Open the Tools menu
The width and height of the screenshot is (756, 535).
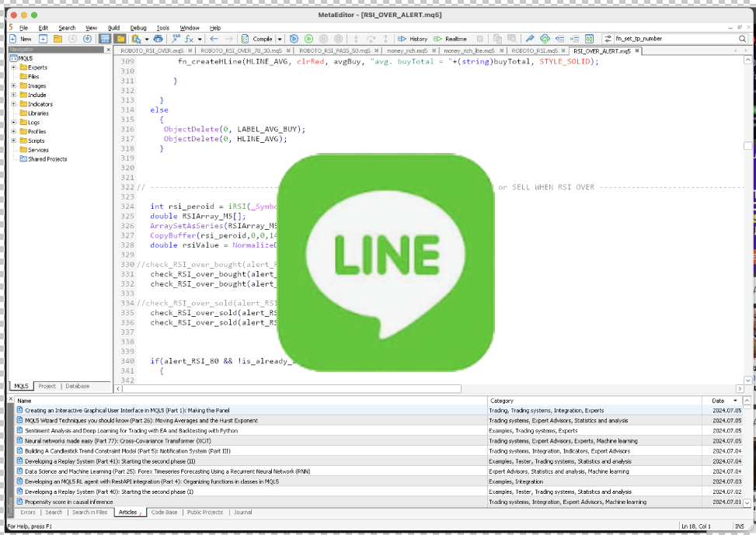[163, 28]
